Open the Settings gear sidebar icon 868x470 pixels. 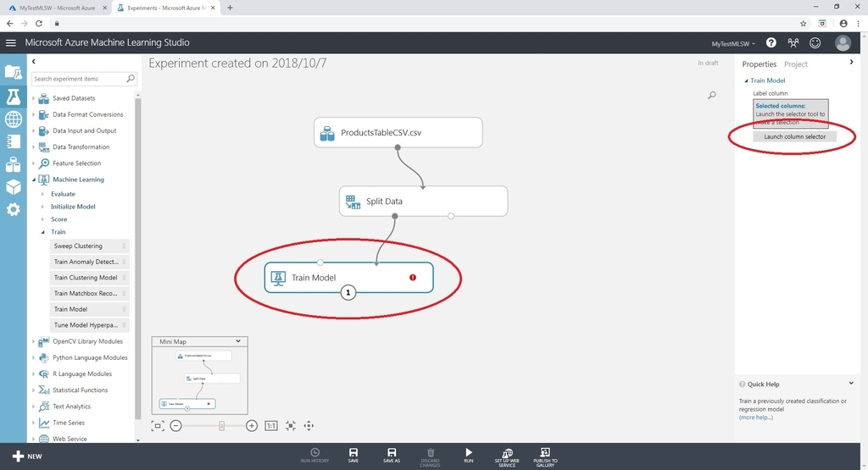click(14, 209)
